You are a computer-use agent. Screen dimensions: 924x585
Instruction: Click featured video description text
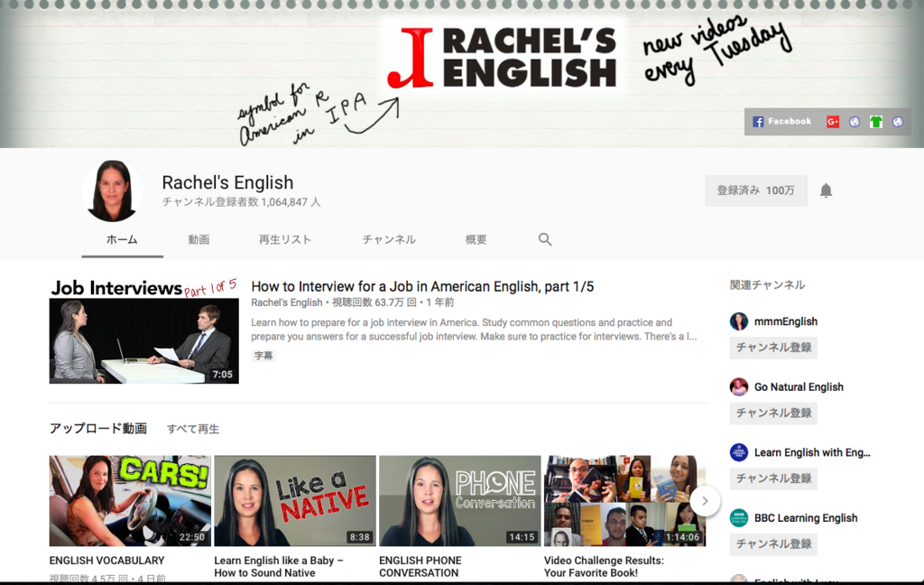coord(474,330)
